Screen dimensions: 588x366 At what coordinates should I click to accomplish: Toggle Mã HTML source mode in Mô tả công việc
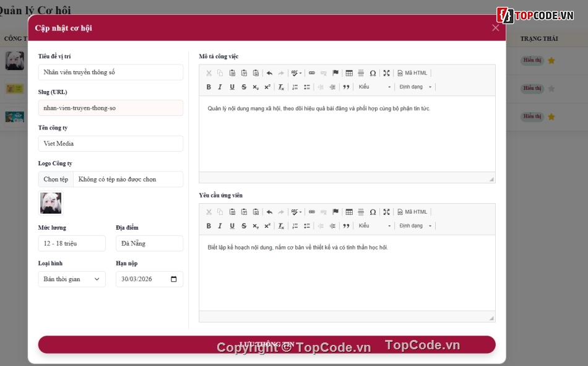tap(412, 73)
